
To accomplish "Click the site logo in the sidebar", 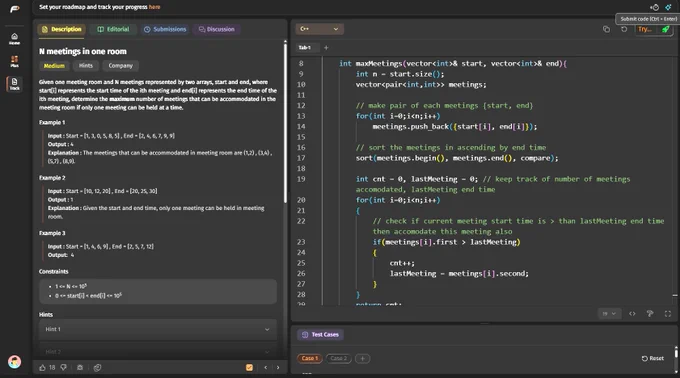I will [x=15, y=9].
